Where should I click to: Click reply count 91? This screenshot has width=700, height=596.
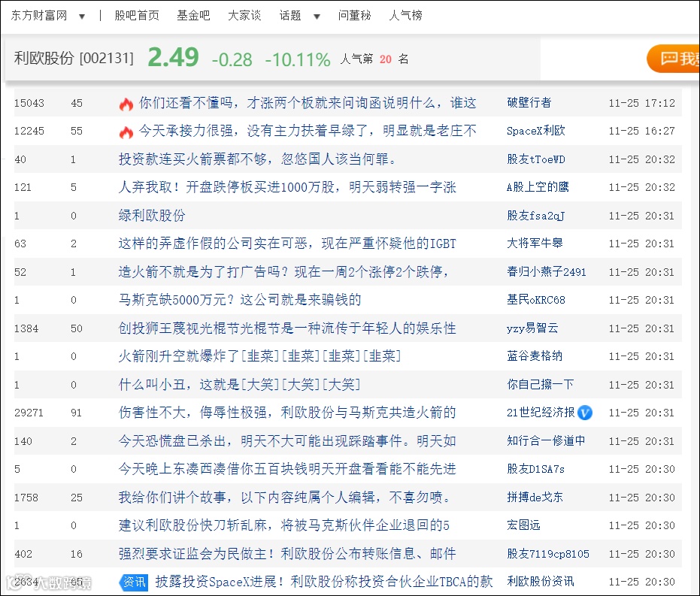coord(77,413)
